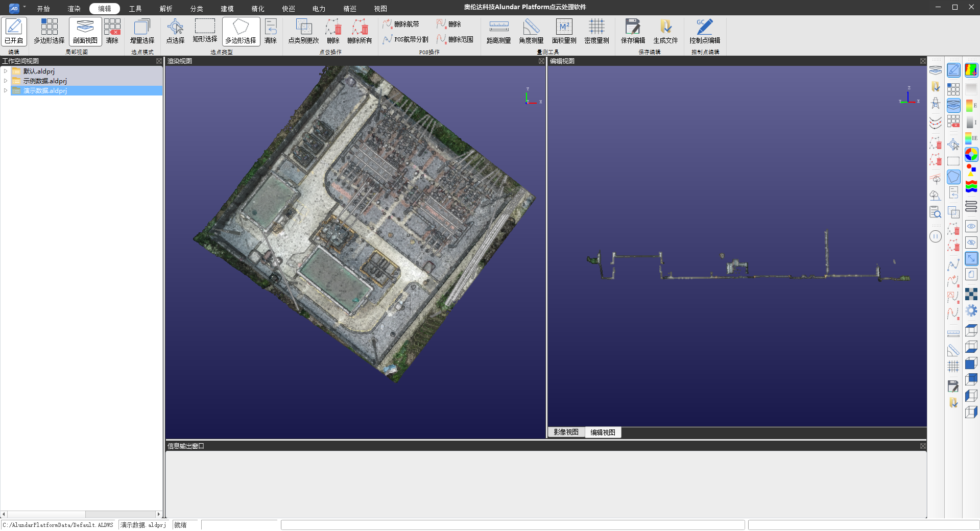Click the scroll-right arrow of workspace panel

[x=159, y=514]
